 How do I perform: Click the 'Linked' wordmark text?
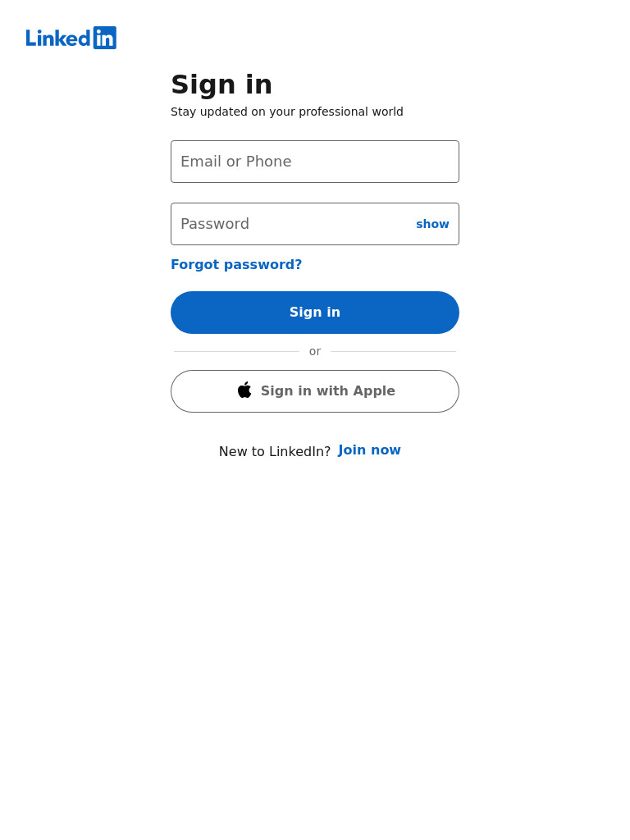tap(58, 38)
